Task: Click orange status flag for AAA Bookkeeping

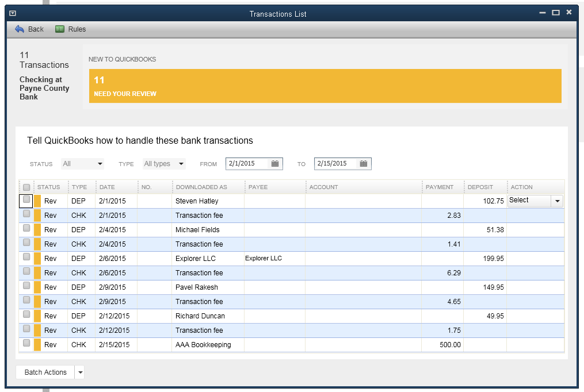Action: (x=38, y=345)
